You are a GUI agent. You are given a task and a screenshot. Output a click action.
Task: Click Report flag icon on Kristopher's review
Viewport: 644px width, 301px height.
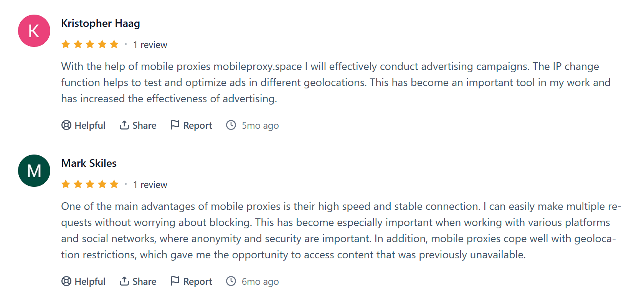click(x=175, y=125)
